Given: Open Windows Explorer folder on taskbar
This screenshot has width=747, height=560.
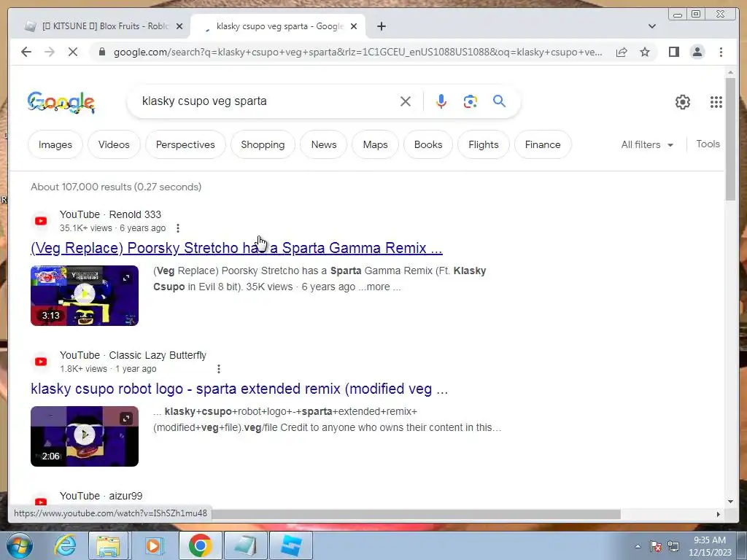Looking at the screenshot, I should tap(108, 545).
